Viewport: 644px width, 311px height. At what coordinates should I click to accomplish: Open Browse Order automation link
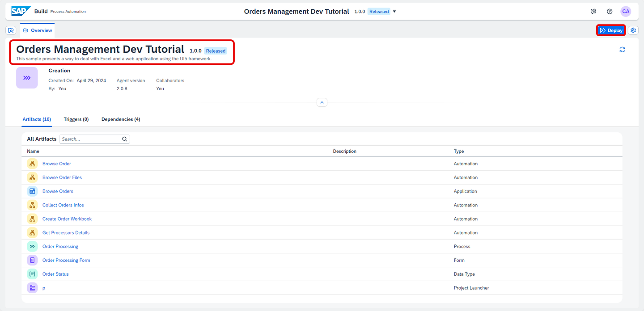click(56, 164)
